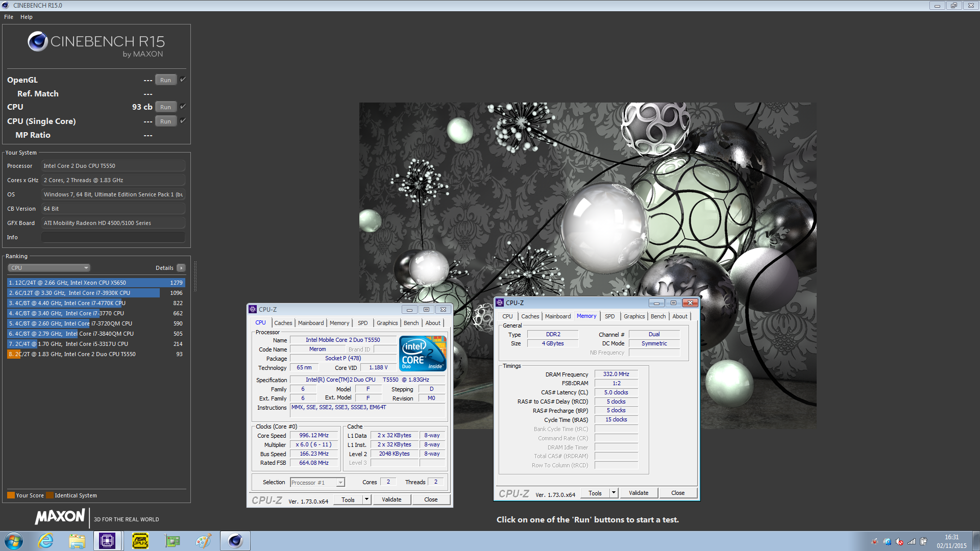Open the green circuit board taskbar icon
The width and height of the screenshot is (980, 551).
pos(172,541)
